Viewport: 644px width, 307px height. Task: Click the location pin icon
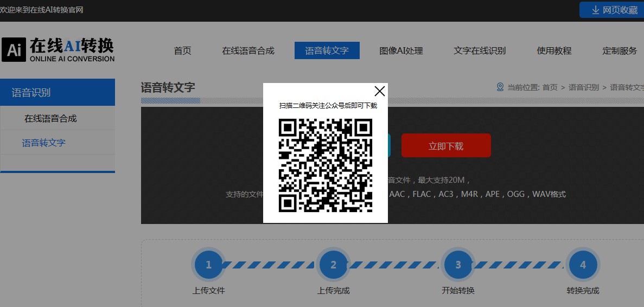coord(500,87)
